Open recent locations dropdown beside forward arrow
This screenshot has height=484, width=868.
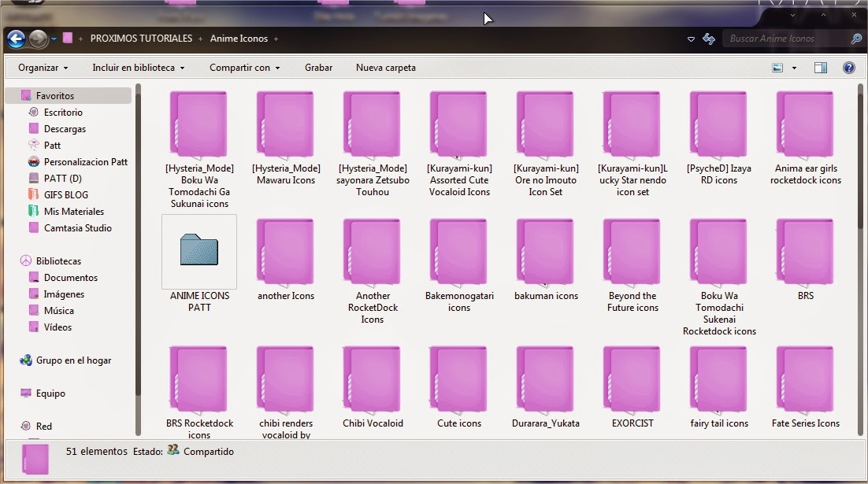point(54,39)
